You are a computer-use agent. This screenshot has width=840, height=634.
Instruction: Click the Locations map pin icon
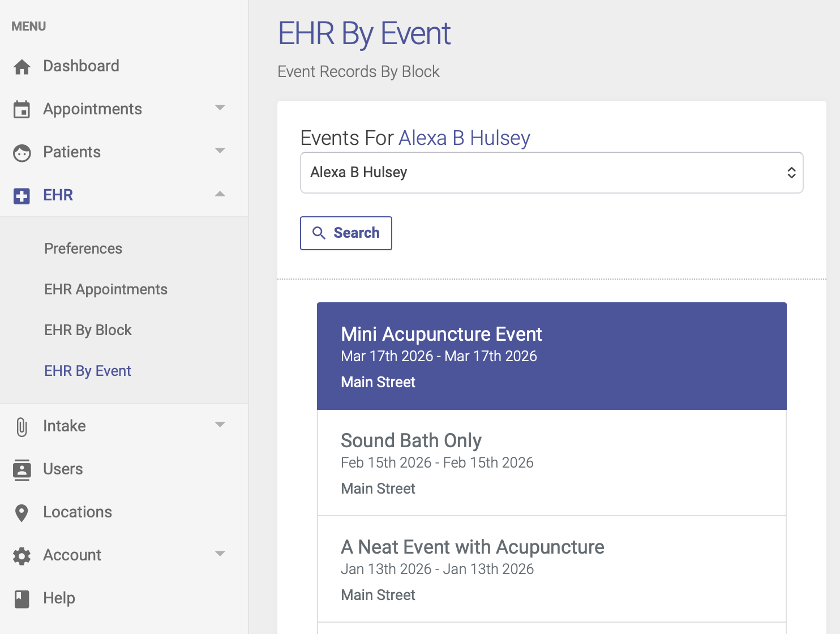[22, 512]
